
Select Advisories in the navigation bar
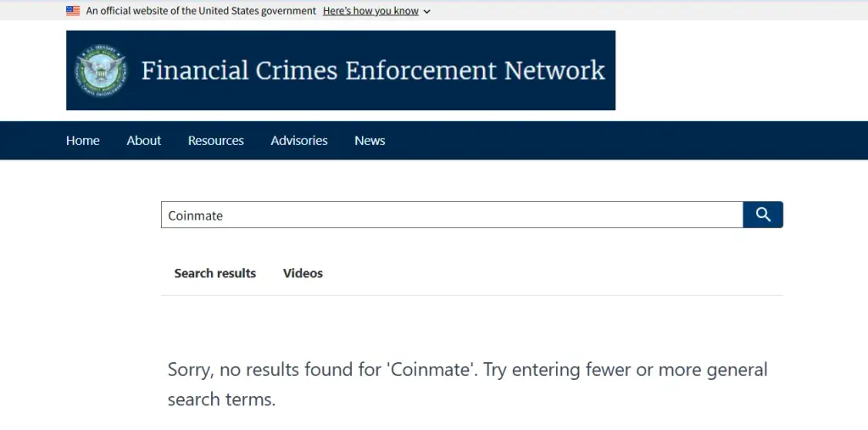[x=299, y=141]
